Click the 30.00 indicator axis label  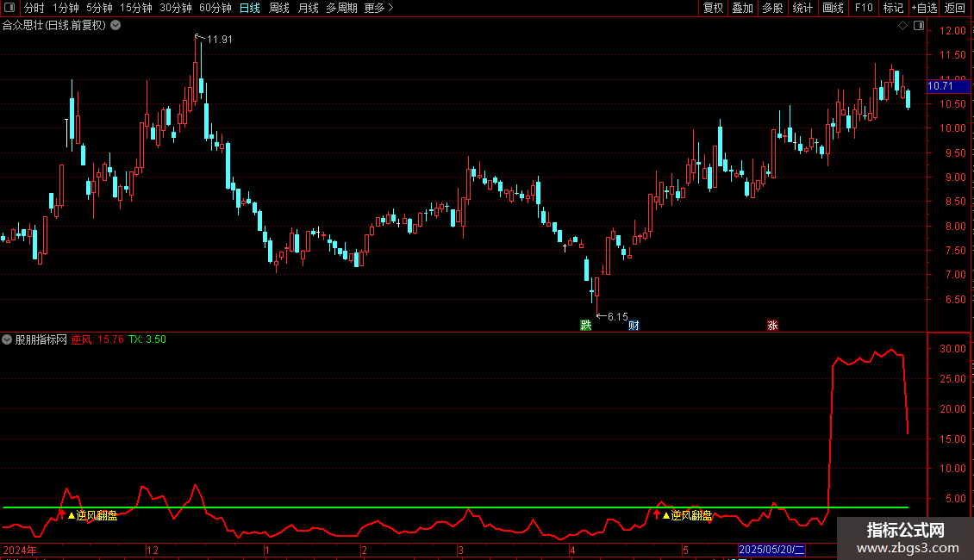(952, 349)
